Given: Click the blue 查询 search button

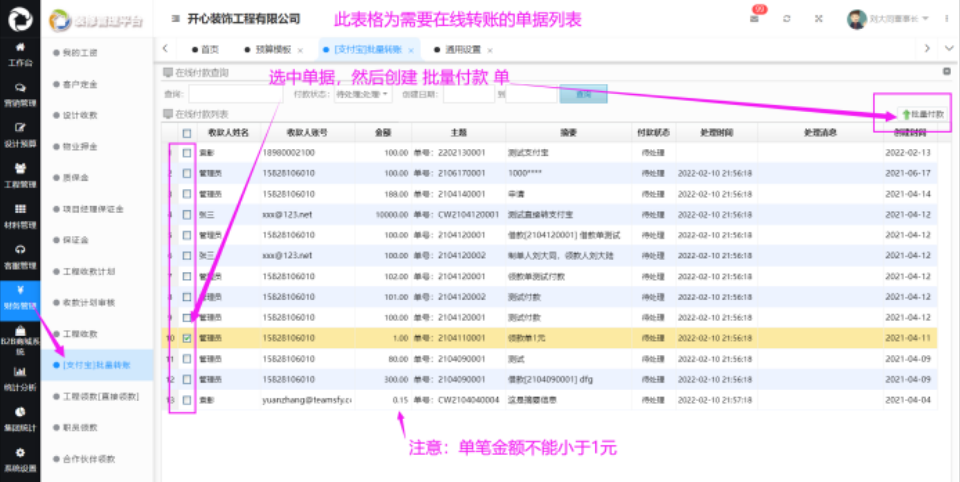Looking at the screenshot, I should click(582, 94).
